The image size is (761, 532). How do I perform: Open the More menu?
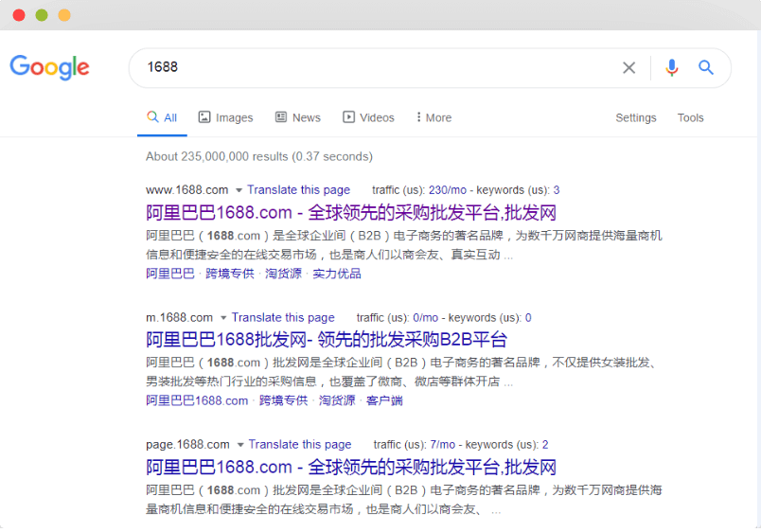point(434,117)
